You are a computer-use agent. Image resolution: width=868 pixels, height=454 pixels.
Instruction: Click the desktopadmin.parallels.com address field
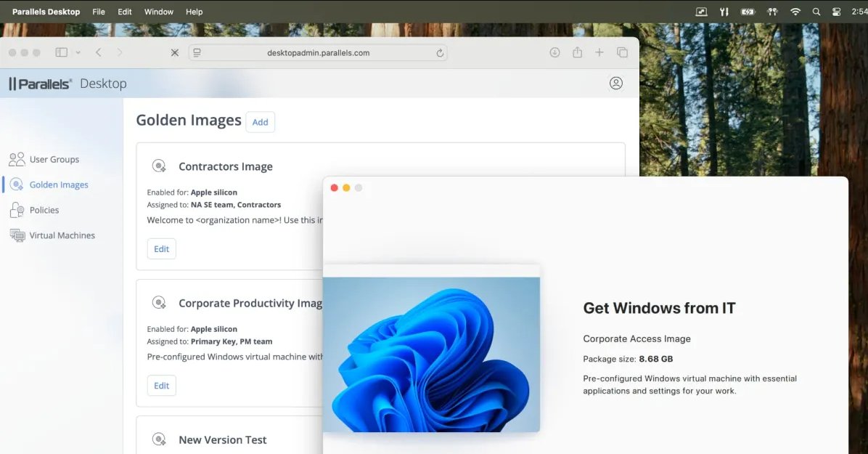[318, 52]
